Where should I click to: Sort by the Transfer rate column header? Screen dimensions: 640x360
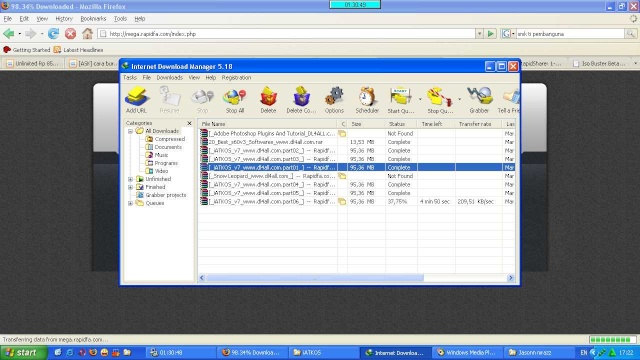click(x=479, y=124)
